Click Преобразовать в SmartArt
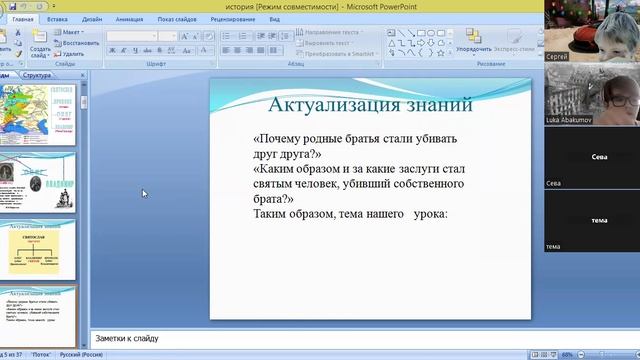Viewport: 640px width, 360px height. pyautogui.click(x=337, y=53)
